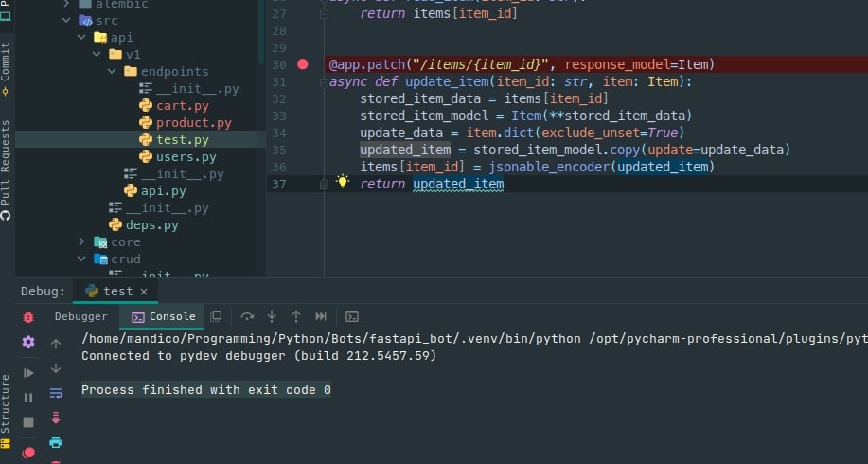The image size is (868, 464).
Task: Run to cursor position
Action: tap(321, 316)
